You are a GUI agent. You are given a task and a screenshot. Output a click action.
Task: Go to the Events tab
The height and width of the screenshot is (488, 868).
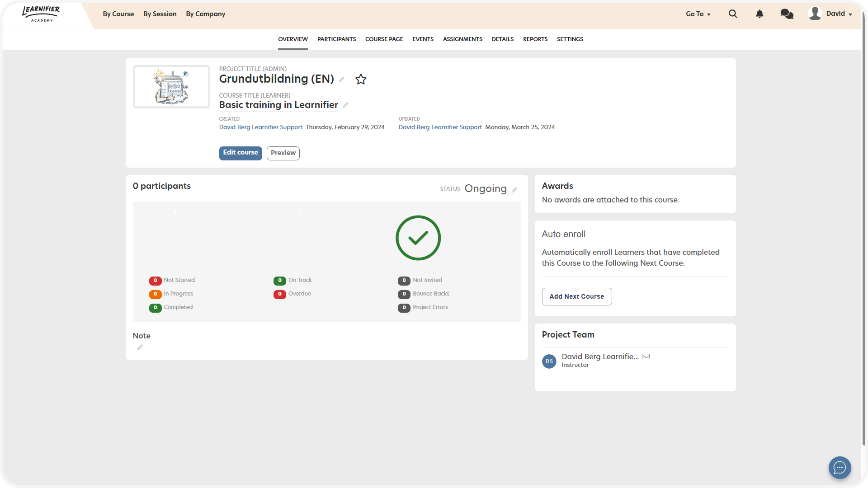pyautogui.click(x=423, y=39)
